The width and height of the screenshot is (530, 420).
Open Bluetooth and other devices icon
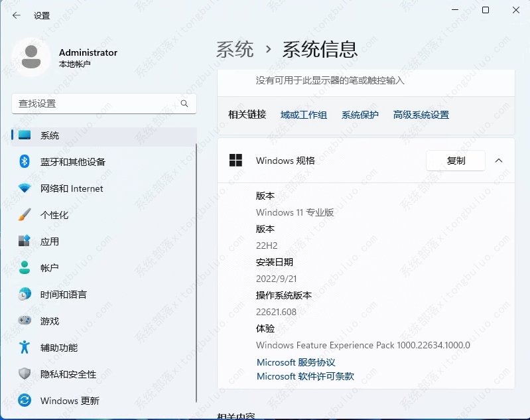(25, 162)
